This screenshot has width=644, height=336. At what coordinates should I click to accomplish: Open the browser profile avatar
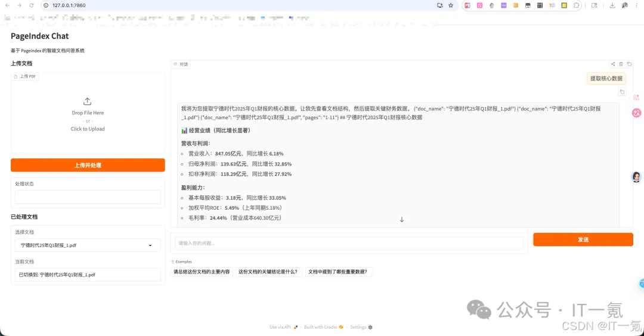click(x=625, y=5)
